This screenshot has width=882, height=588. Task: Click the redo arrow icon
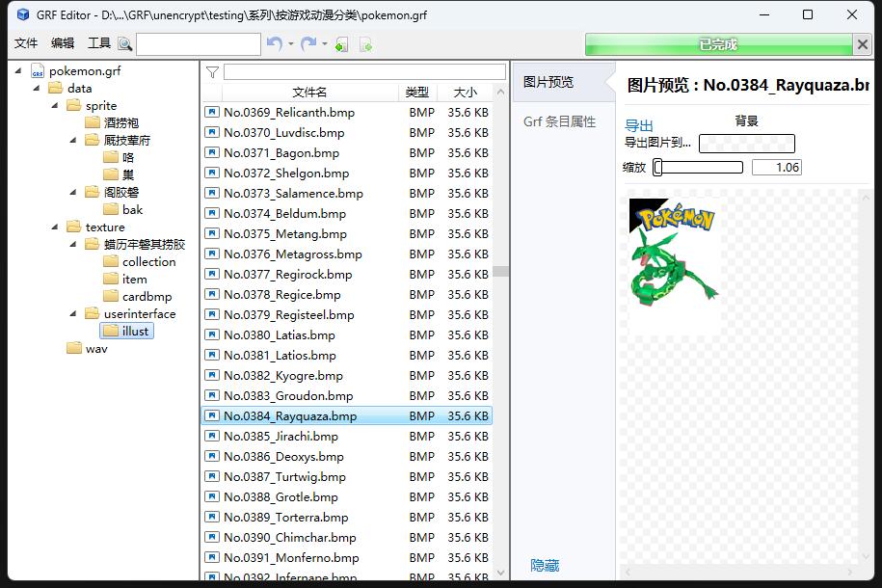pos(308,44)
